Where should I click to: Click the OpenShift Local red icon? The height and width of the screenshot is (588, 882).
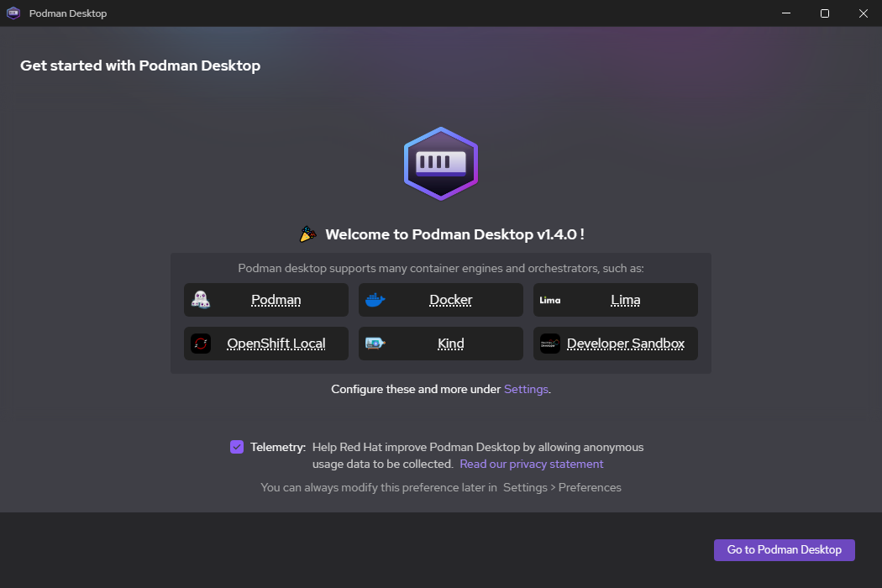201,344
